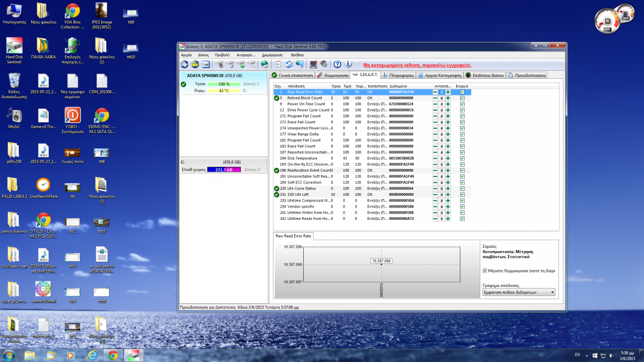Open the MuSiC desktop icon
Screen dimensions: 644x362
(x=14, y=118)
